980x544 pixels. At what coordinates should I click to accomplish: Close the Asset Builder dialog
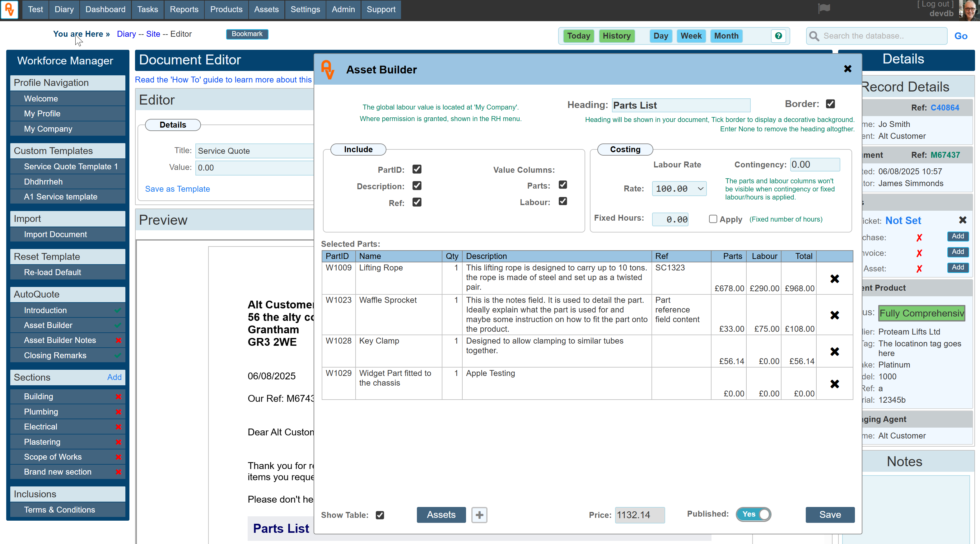[x=847, y=69]
